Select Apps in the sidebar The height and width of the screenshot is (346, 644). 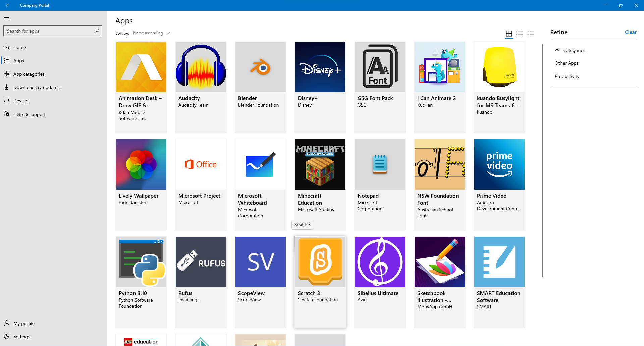54,61
